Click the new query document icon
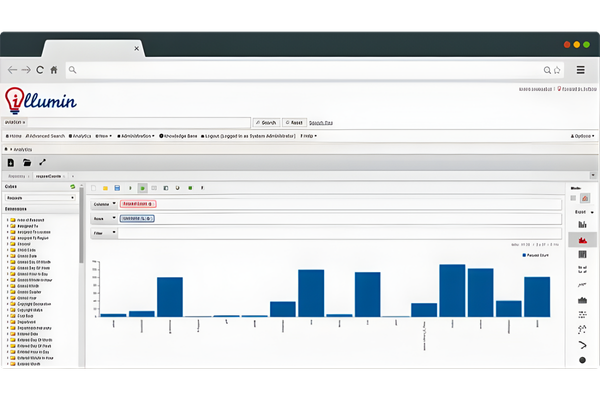This screenshot has width=600, height=400. [x=11, y=162]
